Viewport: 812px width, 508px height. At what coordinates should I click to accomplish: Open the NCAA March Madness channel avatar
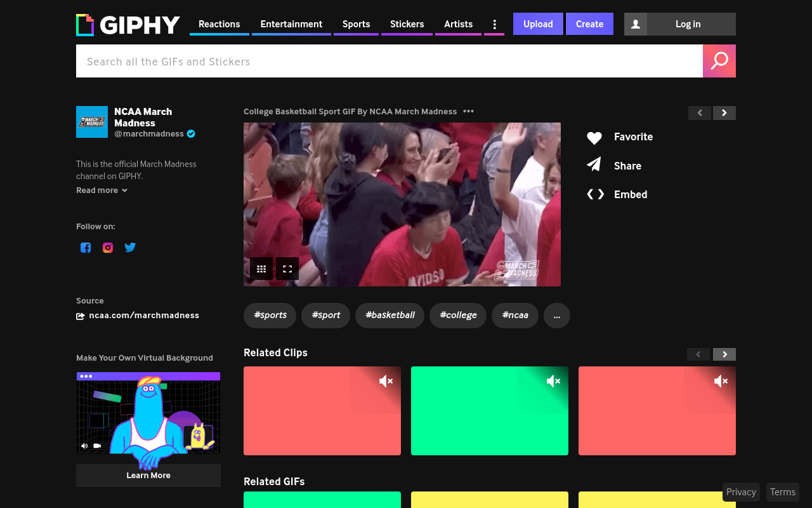click(92, 122)
